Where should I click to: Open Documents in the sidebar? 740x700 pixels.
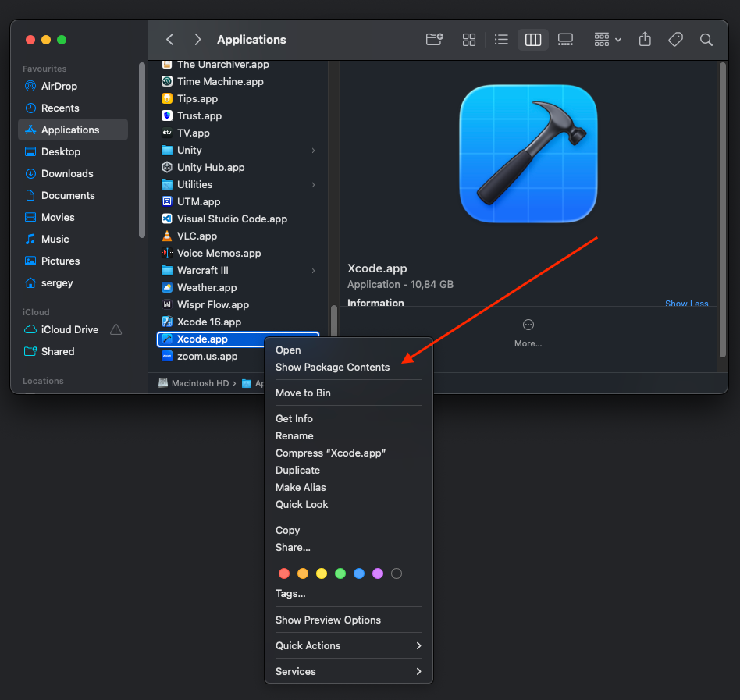[73, 195]
